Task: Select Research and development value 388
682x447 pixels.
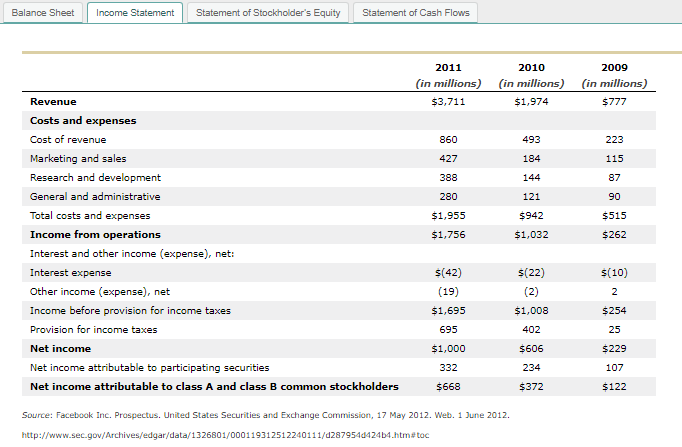Action: click(448, 177)
